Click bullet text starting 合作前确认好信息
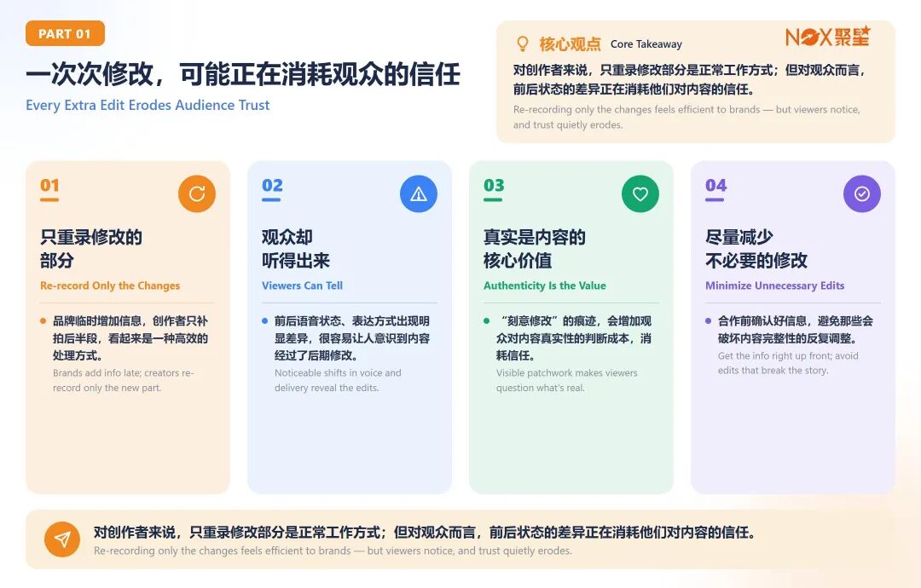Screen dimensions: 921x588 pos(796,330)
